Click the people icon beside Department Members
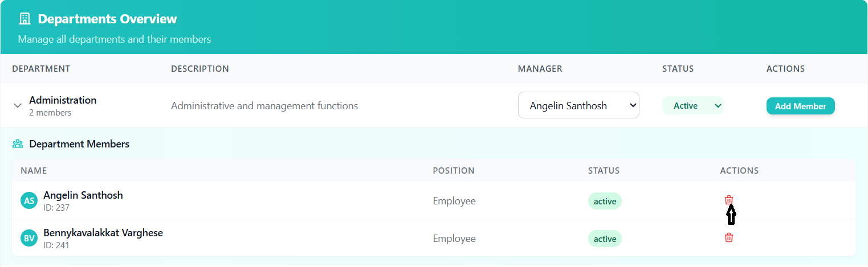 (x=18, y=144)
